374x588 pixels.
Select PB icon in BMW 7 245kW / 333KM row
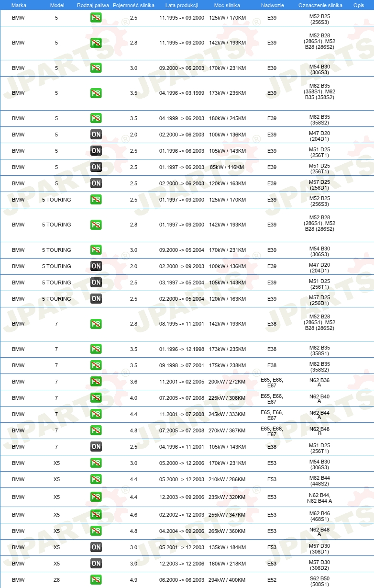pos(96,414)
